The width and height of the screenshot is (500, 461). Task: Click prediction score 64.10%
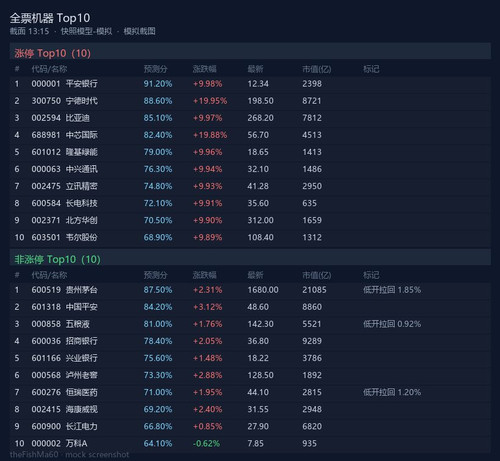click(158, 443)
